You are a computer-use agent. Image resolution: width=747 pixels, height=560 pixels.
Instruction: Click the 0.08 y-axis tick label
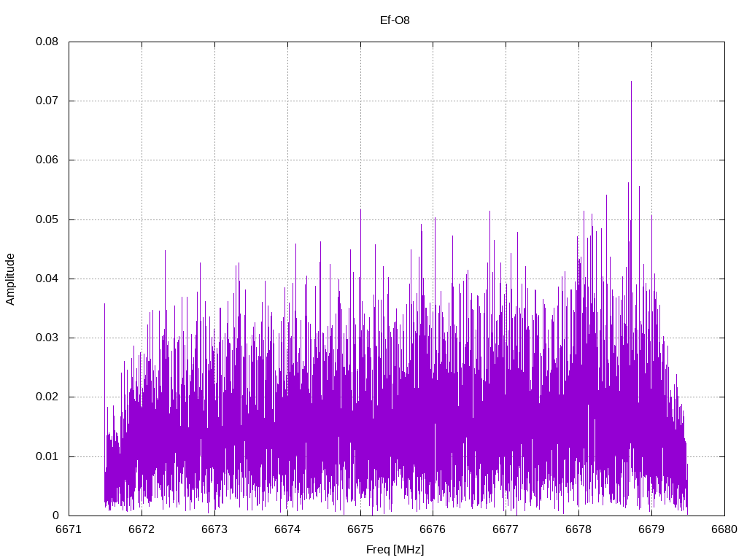coord(47,42)
